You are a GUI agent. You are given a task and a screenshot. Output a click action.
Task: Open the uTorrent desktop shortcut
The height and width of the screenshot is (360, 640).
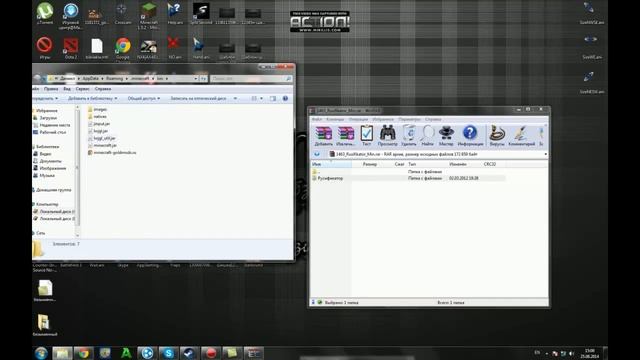coord(44,13)
